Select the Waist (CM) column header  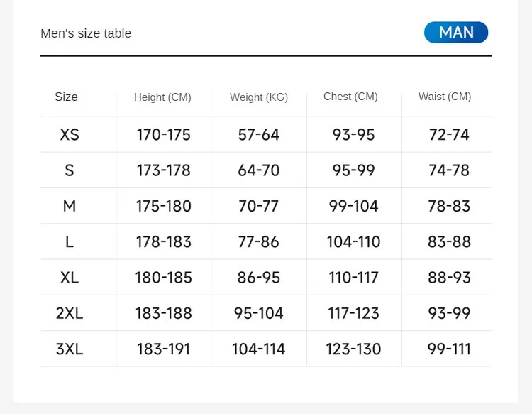[445, 97]
